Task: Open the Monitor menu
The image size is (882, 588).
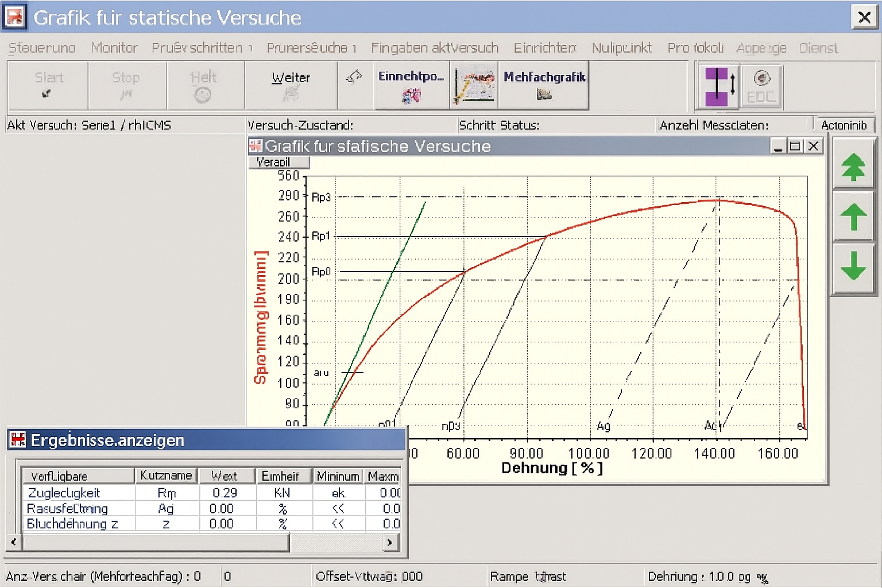Action: [x=114, y=48]
